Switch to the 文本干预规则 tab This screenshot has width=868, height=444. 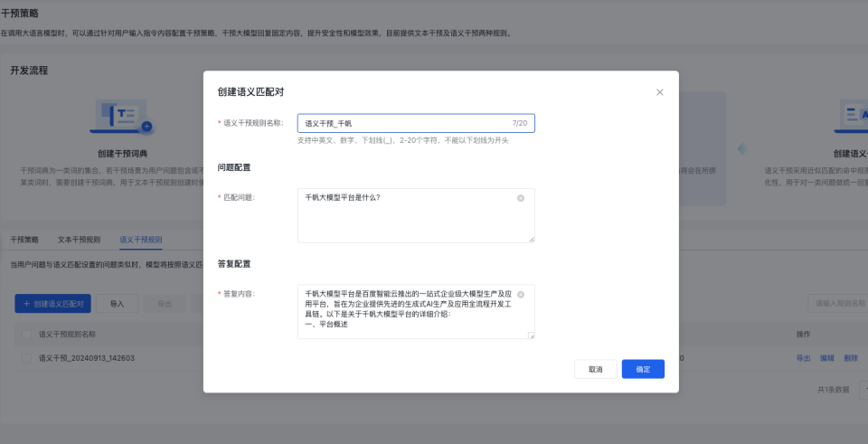click(80, 240)
